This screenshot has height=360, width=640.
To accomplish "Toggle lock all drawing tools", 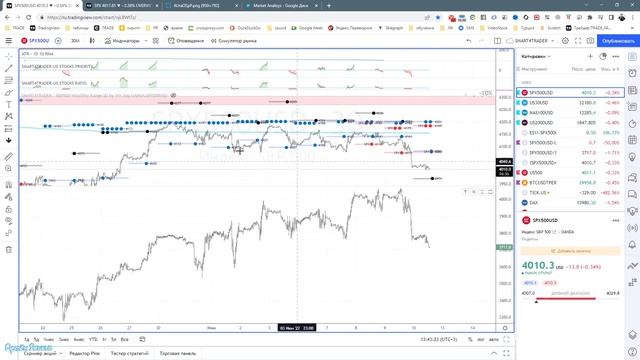I will tap(9, 209).
